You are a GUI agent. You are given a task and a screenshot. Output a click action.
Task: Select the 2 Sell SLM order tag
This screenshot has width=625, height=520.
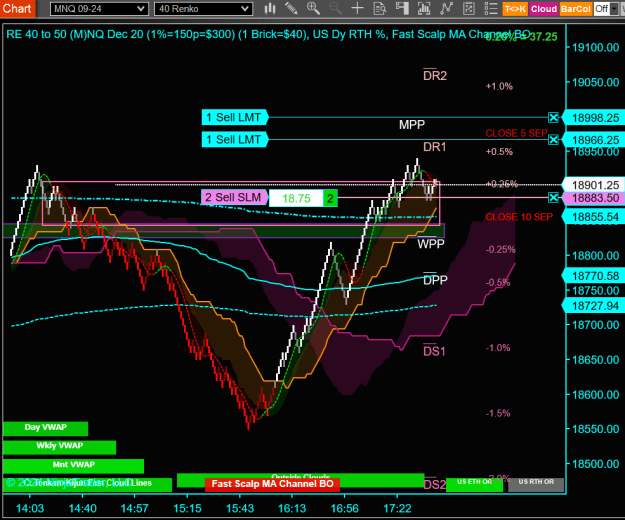[234, 198]
